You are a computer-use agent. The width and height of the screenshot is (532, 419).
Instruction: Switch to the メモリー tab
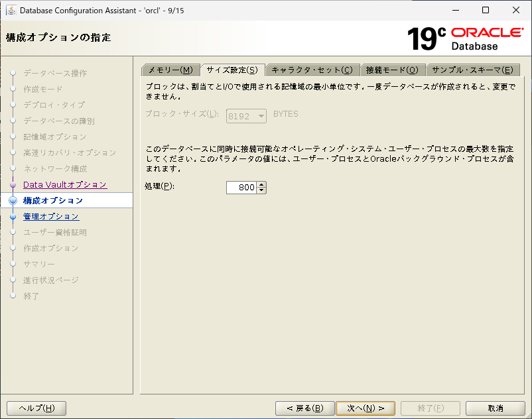(x=169, y=70)
